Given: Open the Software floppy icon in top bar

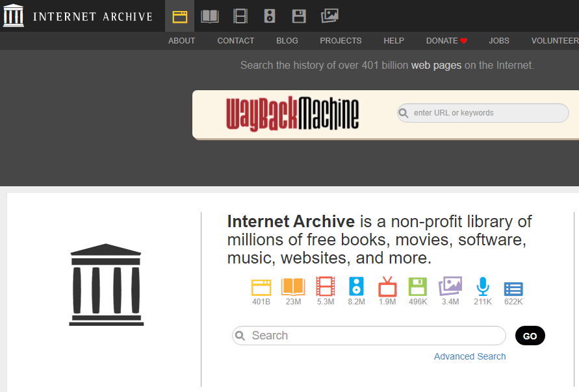Looking at the screenshot, I should [x=299, y=16].
